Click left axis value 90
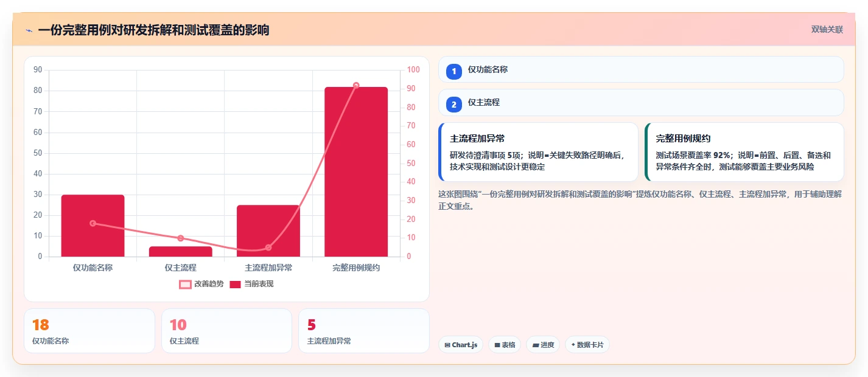The height and width of the screenshot is (377, 868). pos(38,70)
